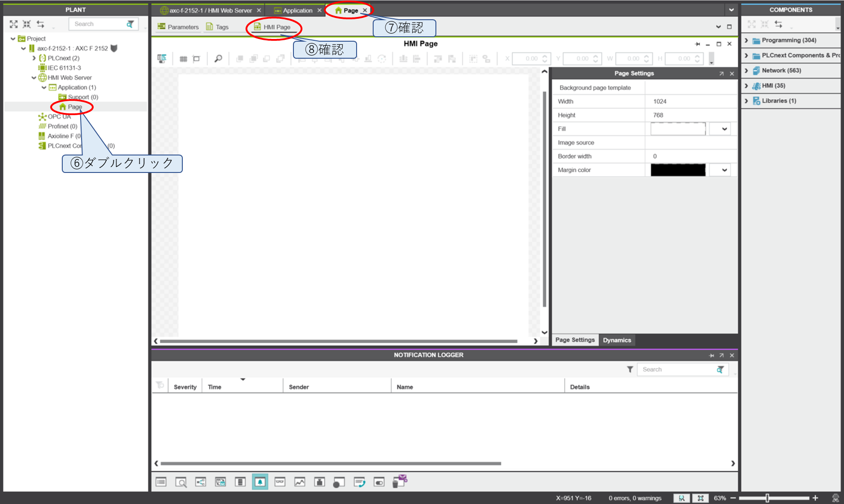Collapse the HMI Web Server tree node

pos(34,78)
